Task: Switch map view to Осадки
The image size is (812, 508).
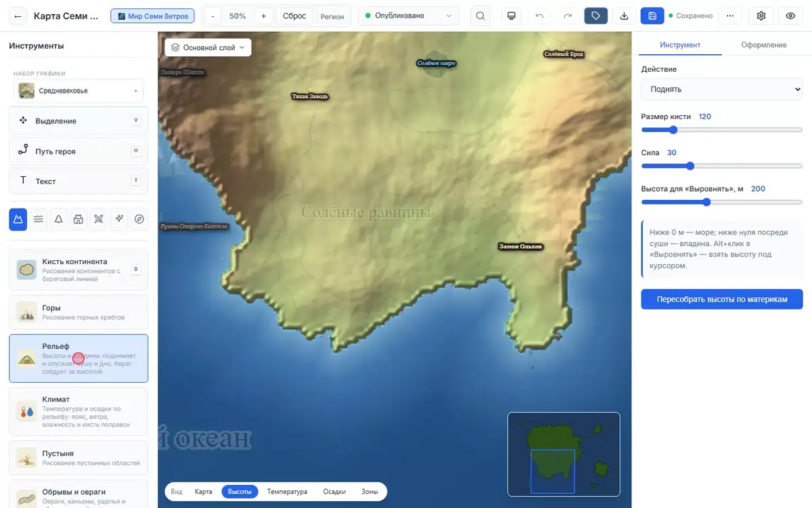Action: click(334, 492)
